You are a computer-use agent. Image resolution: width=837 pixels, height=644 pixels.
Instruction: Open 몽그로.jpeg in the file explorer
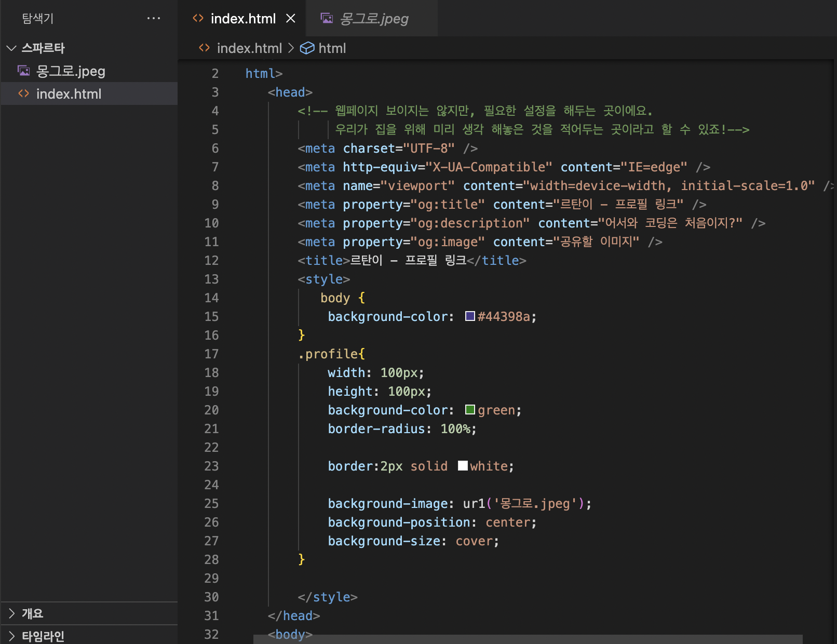(89, 71)
